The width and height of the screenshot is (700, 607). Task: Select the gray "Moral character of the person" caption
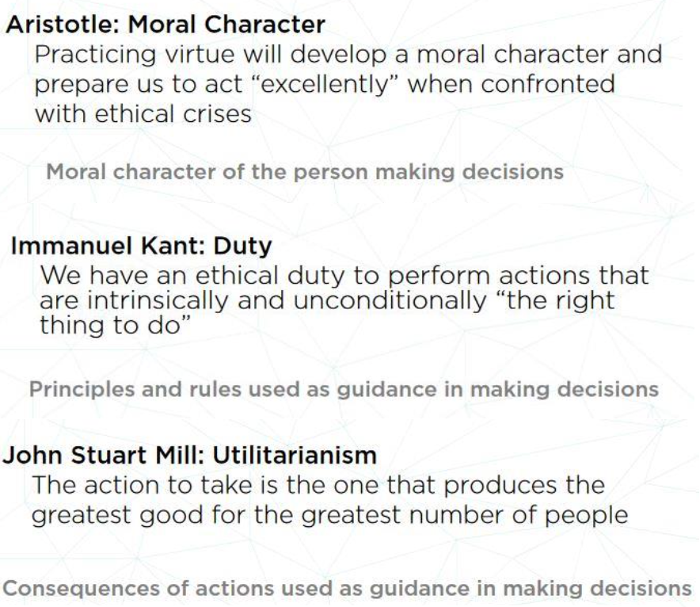305,172
